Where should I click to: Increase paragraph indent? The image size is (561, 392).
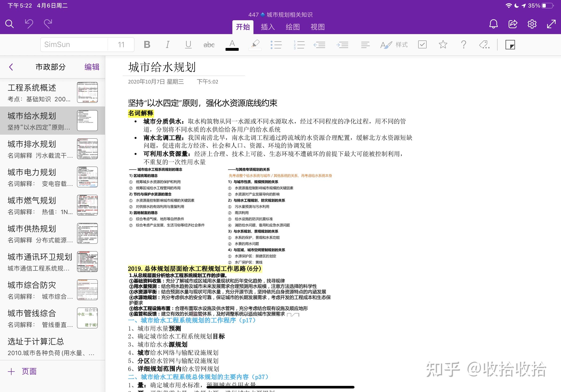tap(342, 45)
